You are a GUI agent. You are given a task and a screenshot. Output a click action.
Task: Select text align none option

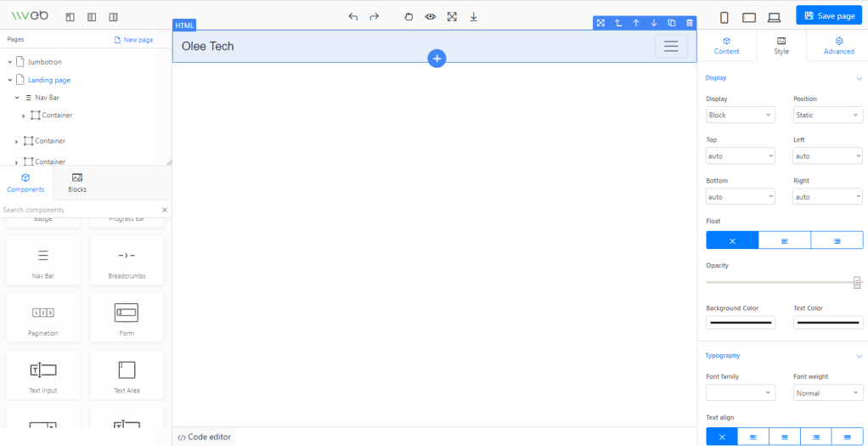click(x=722, y=437)
